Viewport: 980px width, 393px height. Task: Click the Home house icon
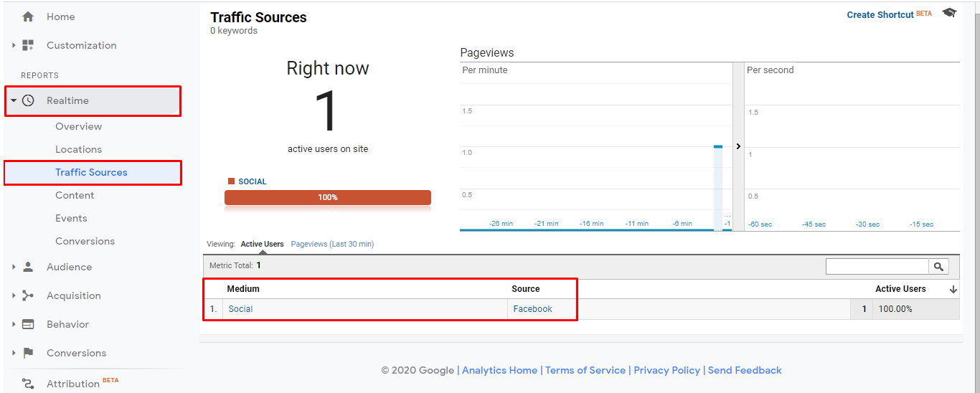pos(28,16)
